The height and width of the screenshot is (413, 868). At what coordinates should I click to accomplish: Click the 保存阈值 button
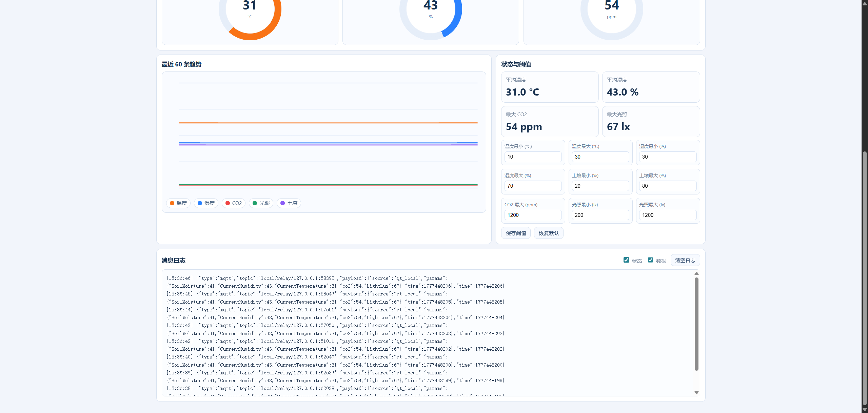[x=516, y=233]
